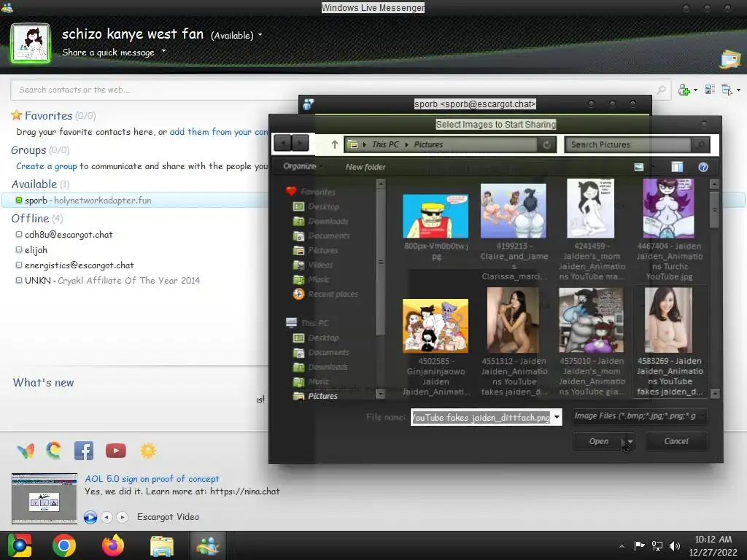Click Share a quick message field
The width and height of the screenshot is (747, 560).
pos(108,52)
